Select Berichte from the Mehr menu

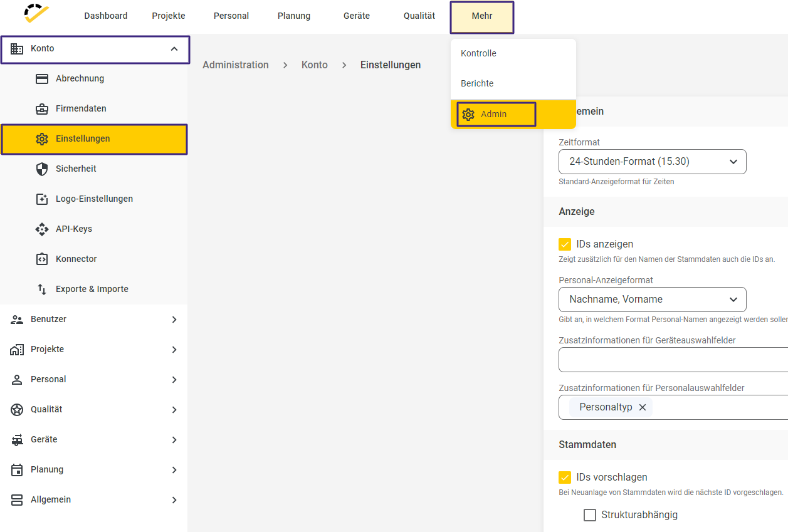point(477,83)
